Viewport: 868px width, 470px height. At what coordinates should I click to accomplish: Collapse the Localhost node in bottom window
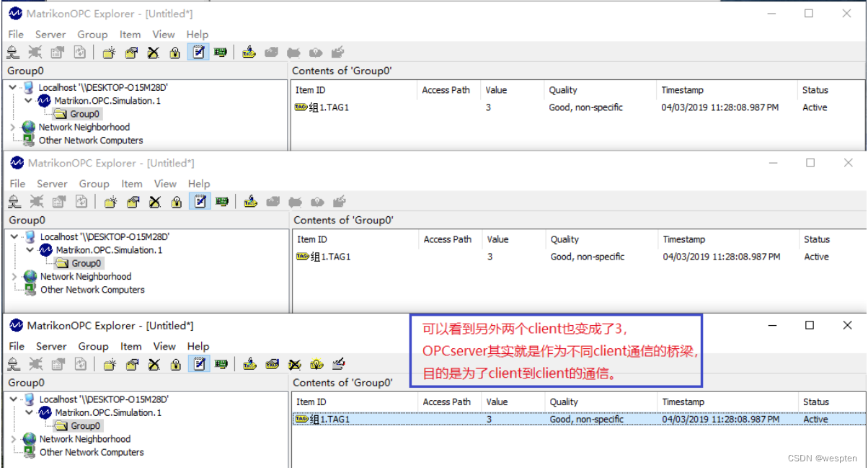pyautogui.click(x=14, y=399)
